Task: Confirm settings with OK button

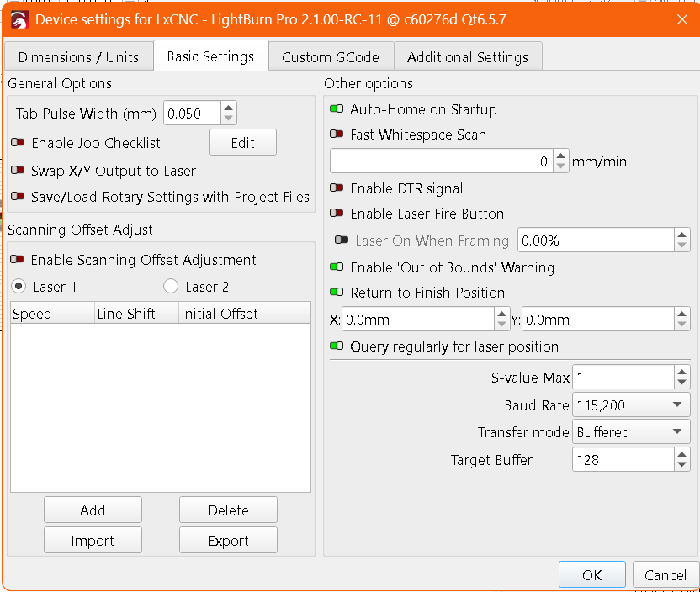Action: (x=592, y=574)
